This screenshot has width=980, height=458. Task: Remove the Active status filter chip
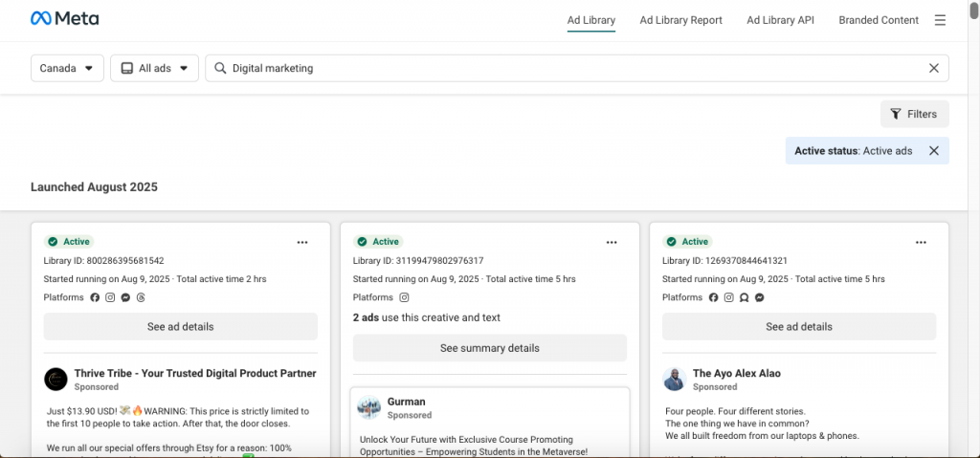[x=934, y=150]
